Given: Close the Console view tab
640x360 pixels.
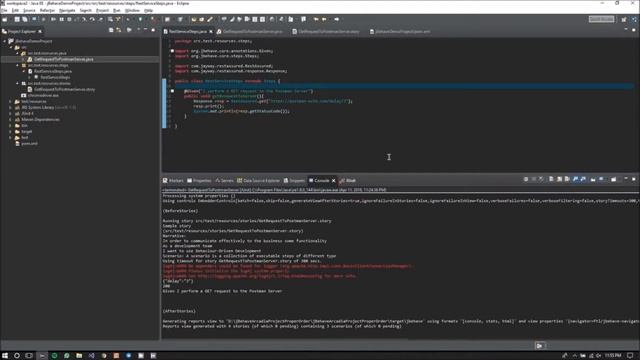Looking at the screenshot, I should [x=333, y=180].
